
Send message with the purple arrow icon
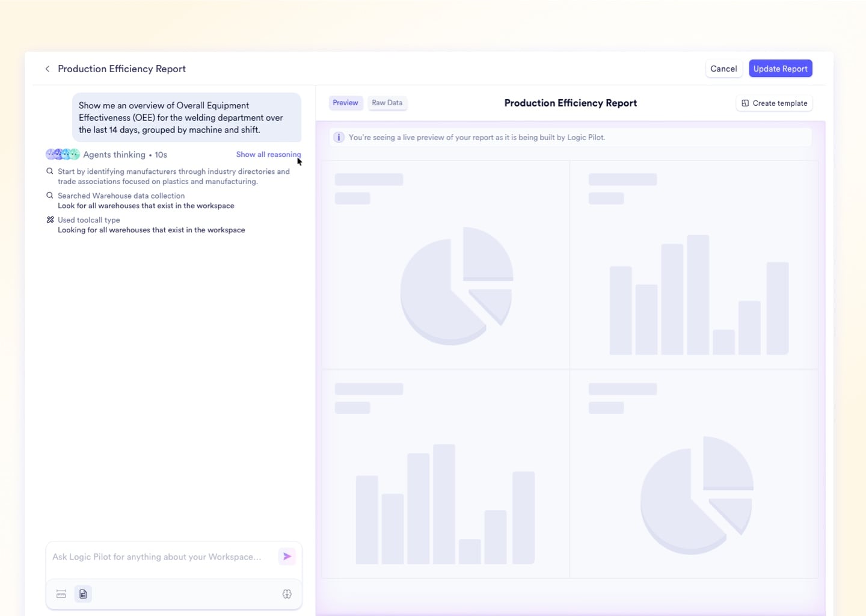[287, 556]
